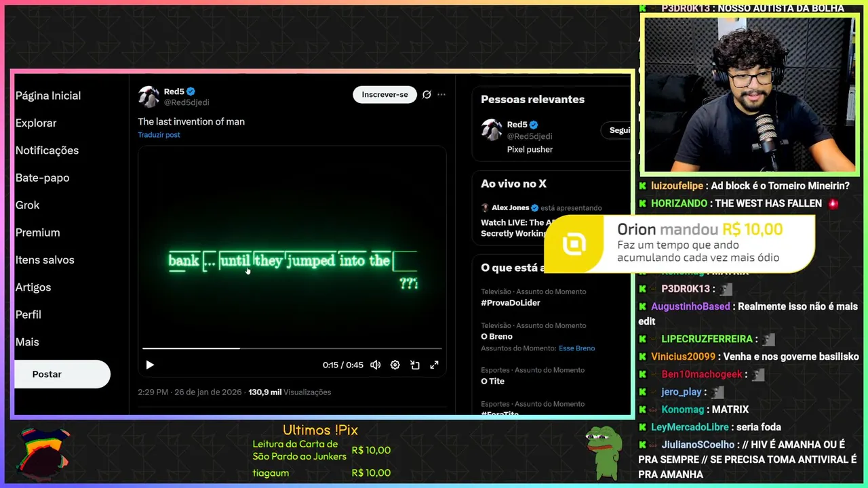Image resolution: width=868 pixels, height=488 pixels.
Task: Click the 130,9 mil Visualizações count
Action: point(290,392)
